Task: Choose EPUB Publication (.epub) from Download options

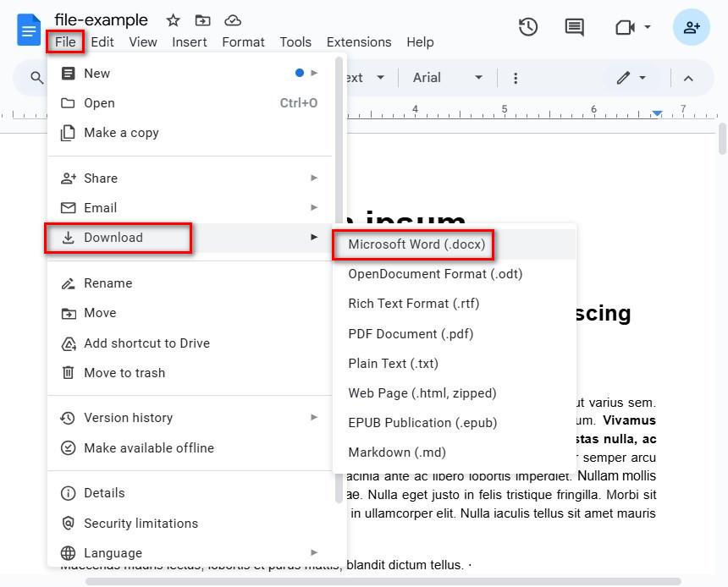Action: [x=421, y=423]
